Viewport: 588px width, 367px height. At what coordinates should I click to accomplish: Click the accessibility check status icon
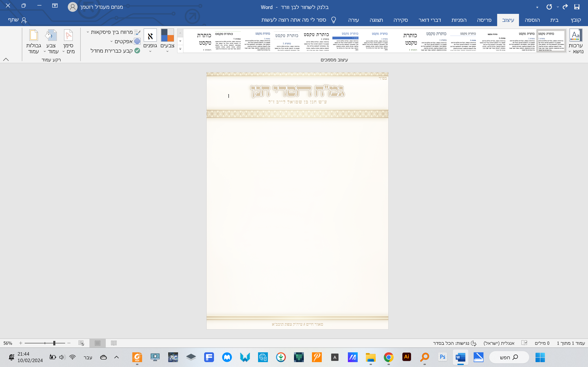pos(473,343)
